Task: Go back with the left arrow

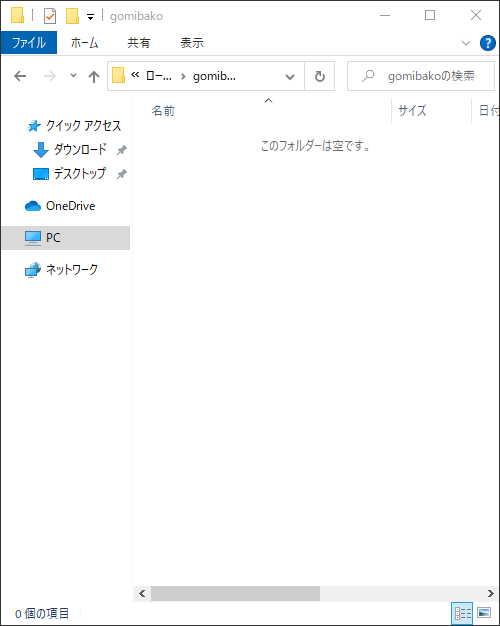Action: pos(20,76)
